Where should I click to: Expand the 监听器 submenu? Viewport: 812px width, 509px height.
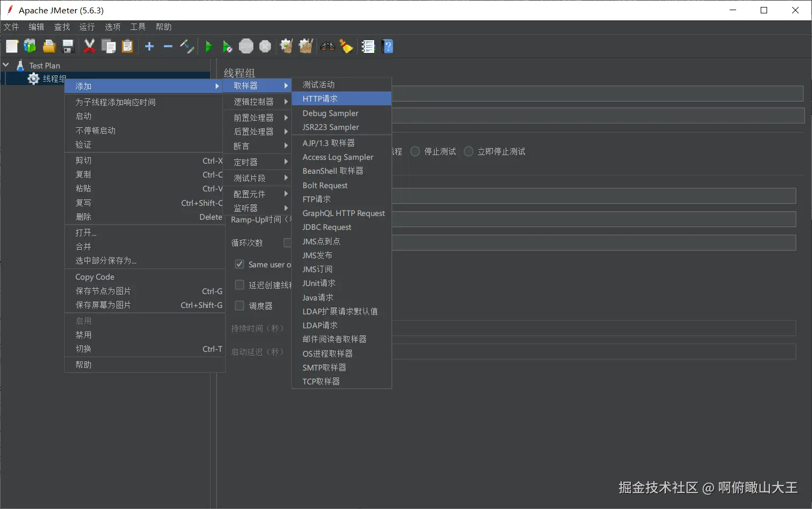click(x=257, y=208)
